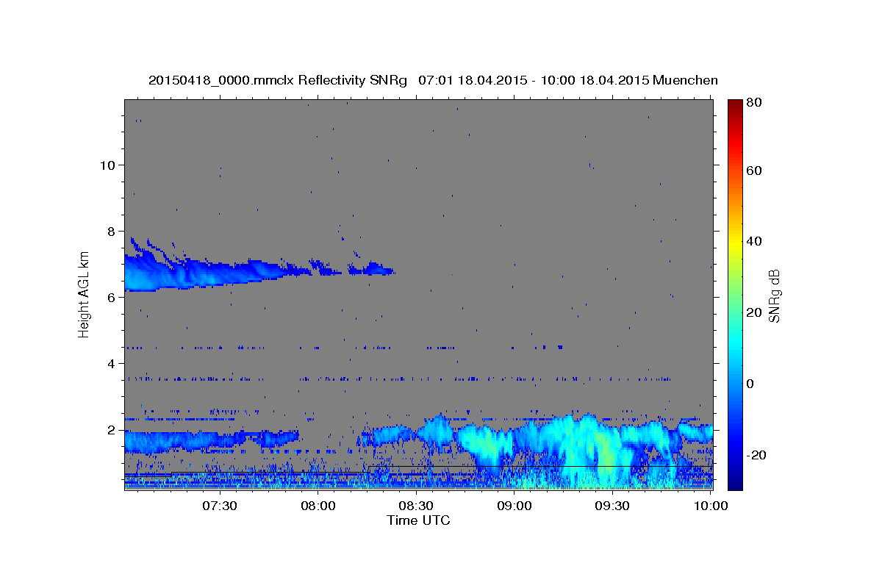882x588 pixels.
Task: Click the 'Height AGL km' y-axis label
Action: tap(84, 293)
